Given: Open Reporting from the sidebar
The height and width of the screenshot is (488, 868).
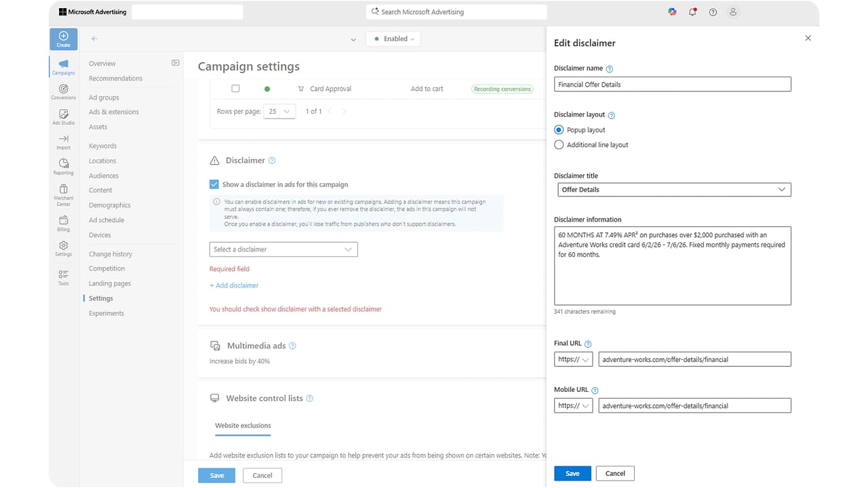Looking at the screenshot, I should (63, 167).
